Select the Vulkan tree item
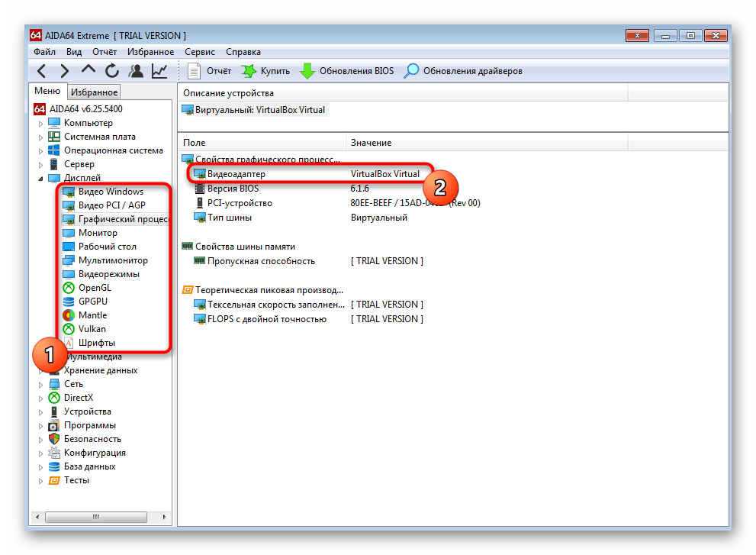Viewport: 756px width, 555px height. click(x=92, y=329)
